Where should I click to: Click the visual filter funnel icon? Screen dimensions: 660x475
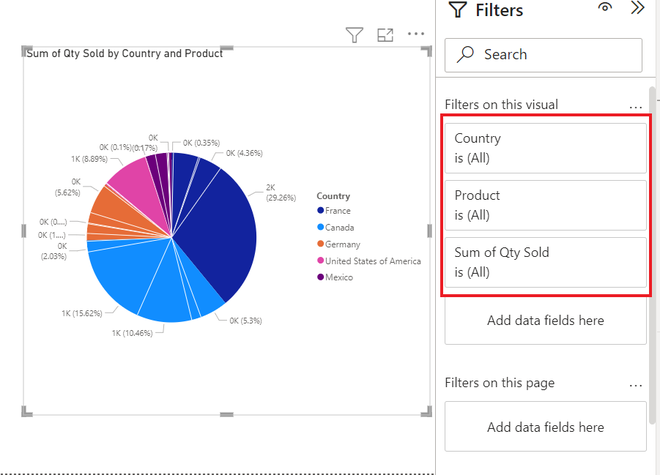tap(354, 35)
